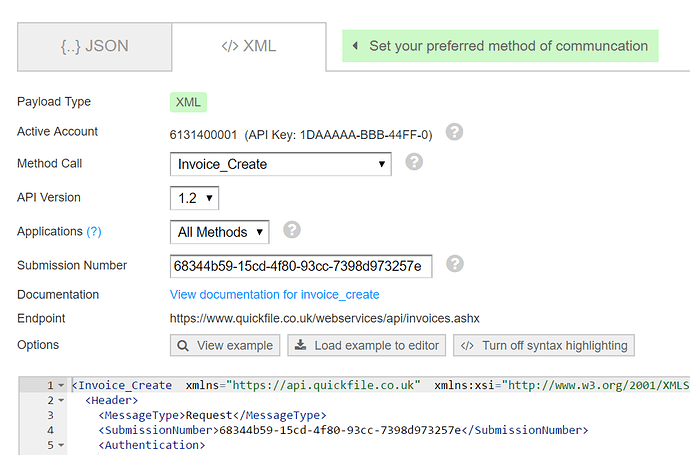690x455 pixels.
Task: Collapse the Invoice_Create node on line 1
Action: [x=60, y=385]
